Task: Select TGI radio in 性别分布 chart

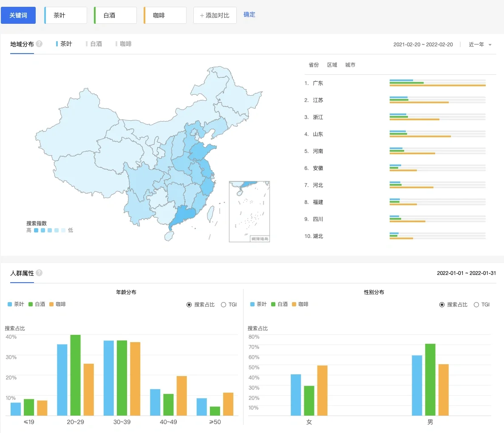Action: click(x=482, y=304)
